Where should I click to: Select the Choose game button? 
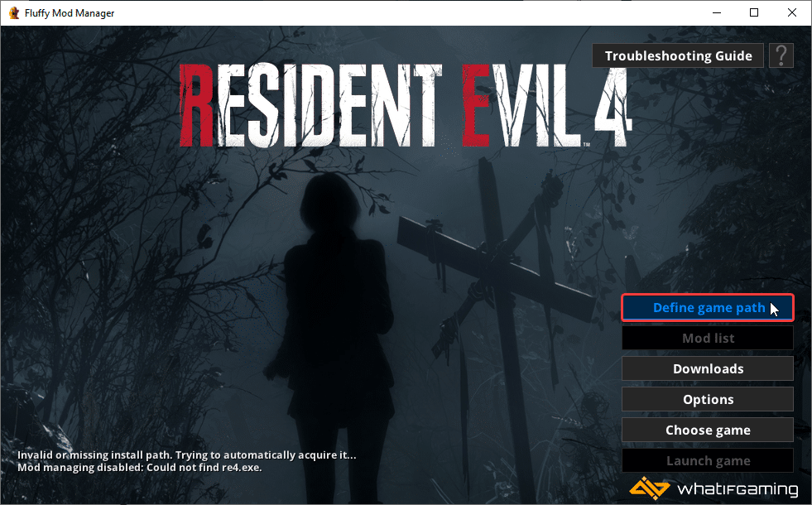pos(708,430)
